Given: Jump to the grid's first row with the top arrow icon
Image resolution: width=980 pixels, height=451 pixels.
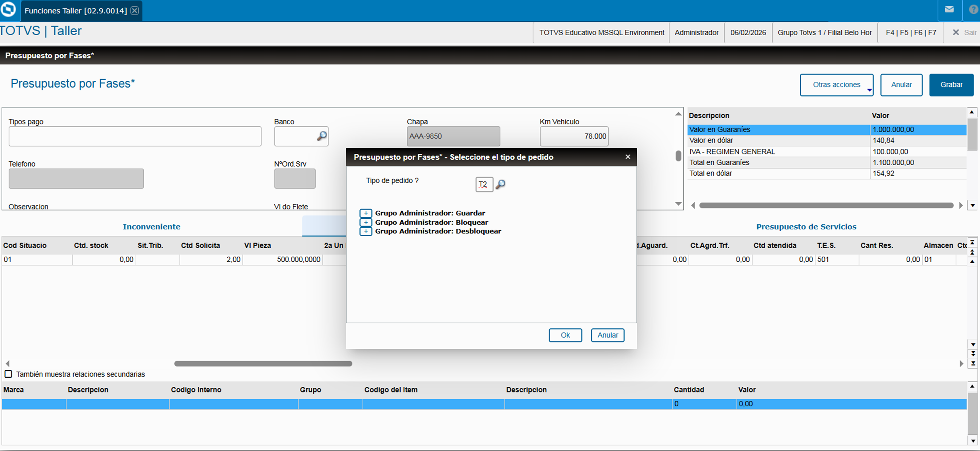Looking at the screenshot, I should pos(972,242).
